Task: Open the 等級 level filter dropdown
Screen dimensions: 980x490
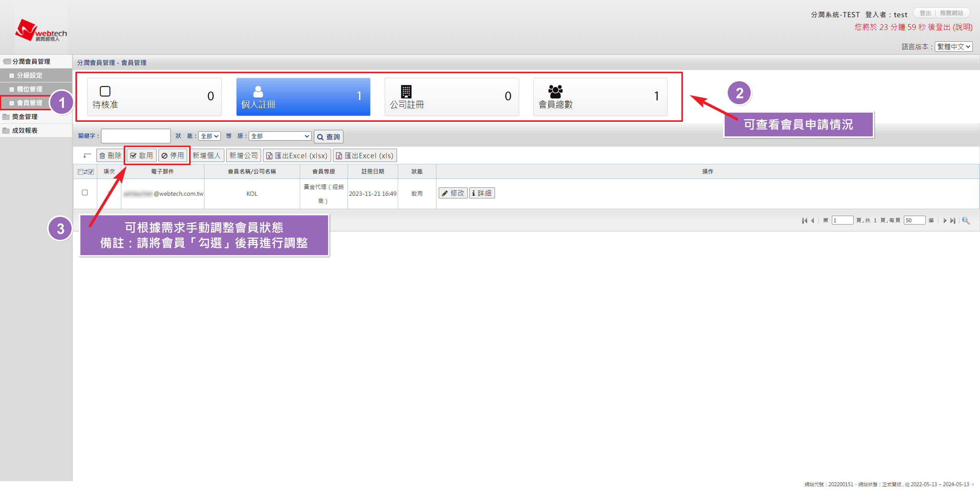Action: coord(280,136)
